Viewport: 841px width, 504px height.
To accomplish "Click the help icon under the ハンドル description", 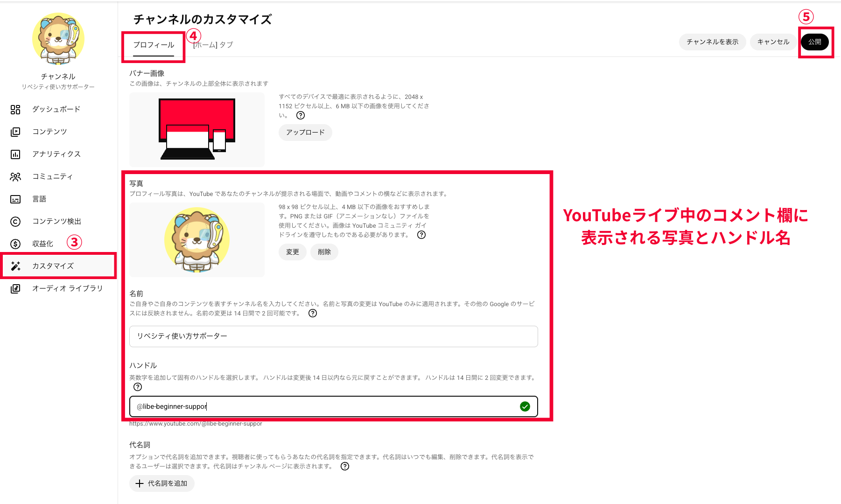I will pos(138,387).
